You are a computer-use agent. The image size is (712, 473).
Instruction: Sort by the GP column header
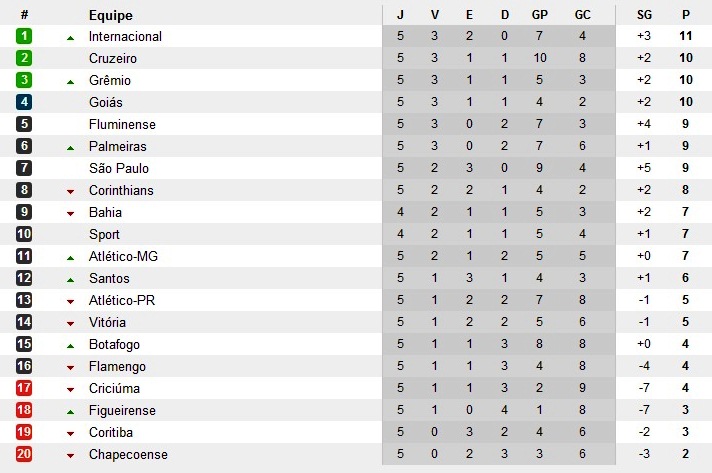[540, 15]
